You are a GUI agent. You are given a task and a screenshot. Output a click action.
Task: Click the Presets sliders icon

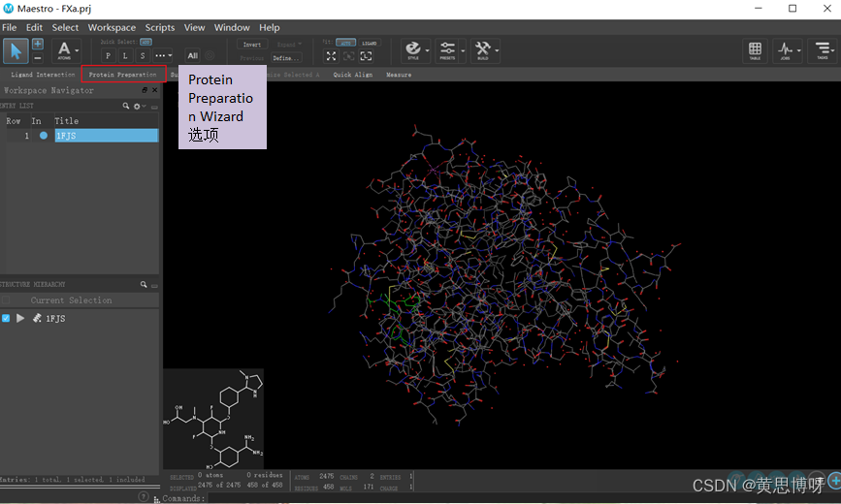point(447,51)
